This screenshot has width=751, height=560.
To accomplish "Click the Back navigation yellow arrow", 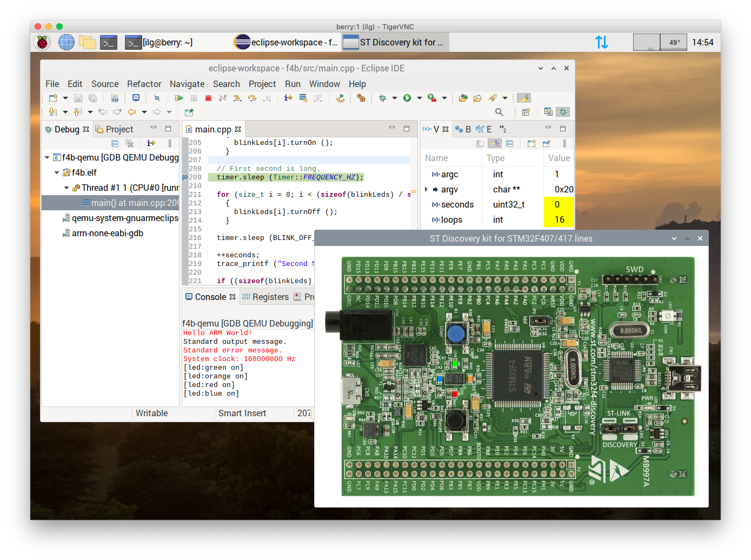I will click(132, 112).
